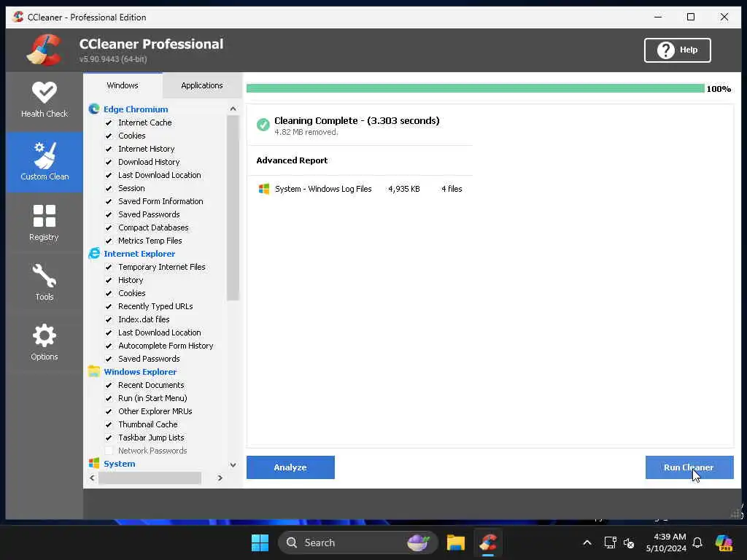Select System - Windows Log Files row

pyautogui.click(x=360, y=189)
